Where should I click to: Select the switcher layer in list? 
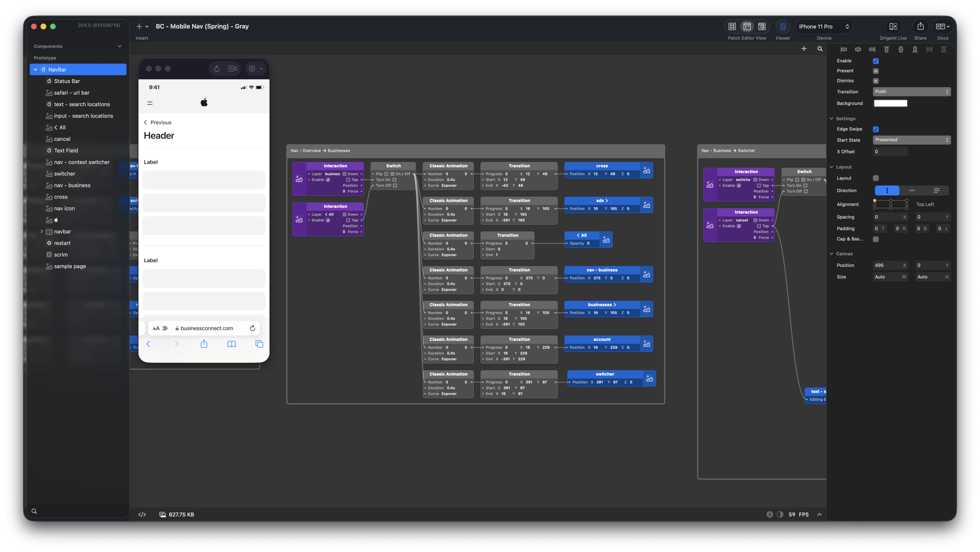tap(65, 174)
